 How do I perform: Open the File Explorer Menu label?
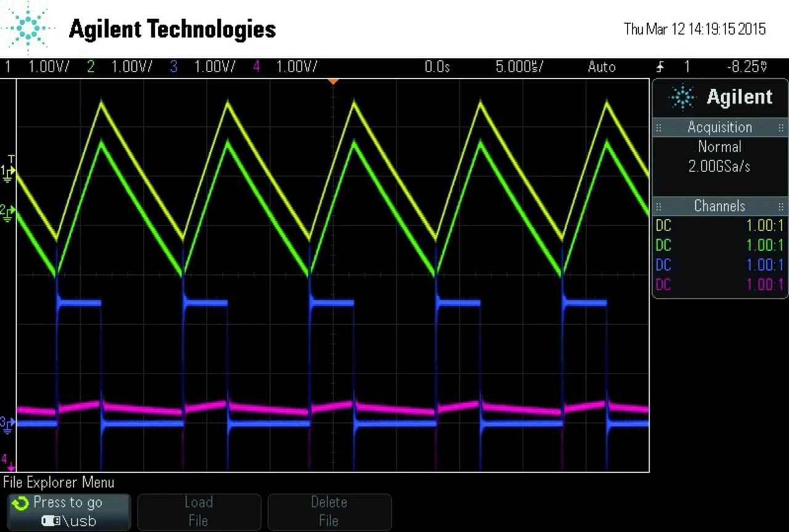[x=59, y=482]
